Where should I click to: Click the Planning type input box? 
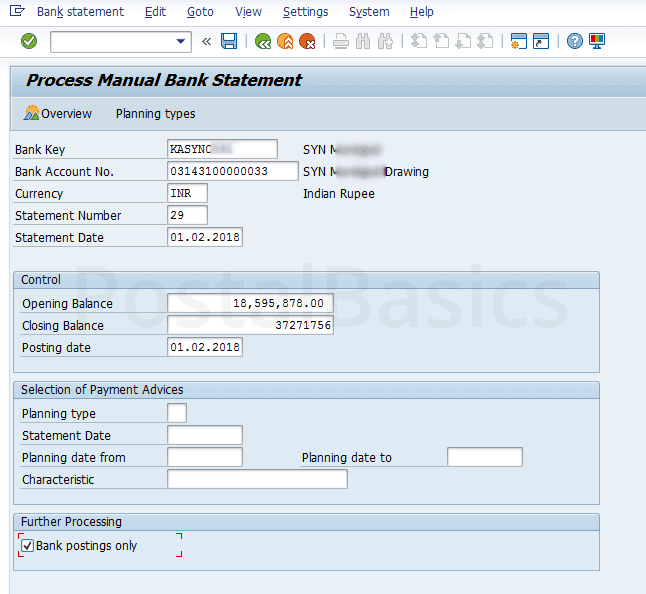(177, 413)
